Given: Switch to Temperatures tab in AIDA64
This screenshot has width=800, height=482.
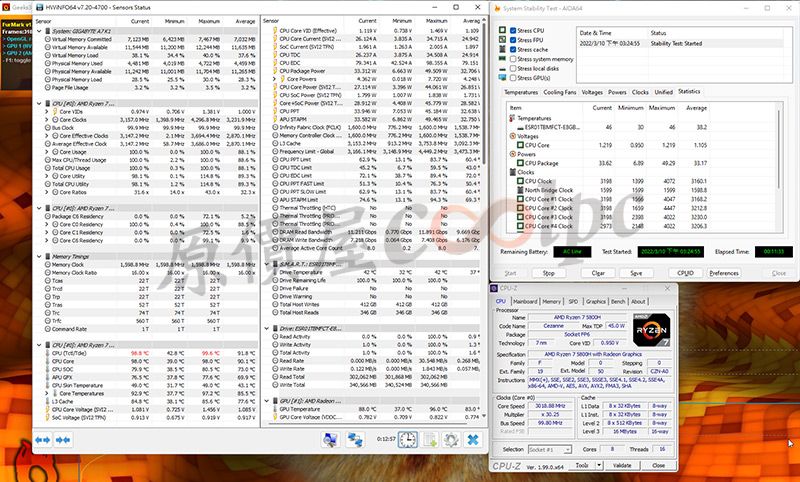Looking at the screenshot, I should (521, 92).
